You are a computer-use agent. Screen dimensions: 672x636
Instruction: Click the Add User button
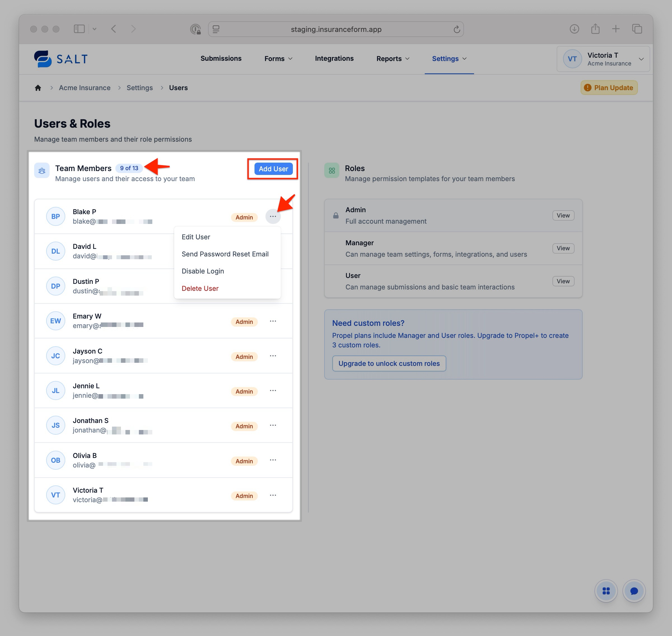pos(273,169)
